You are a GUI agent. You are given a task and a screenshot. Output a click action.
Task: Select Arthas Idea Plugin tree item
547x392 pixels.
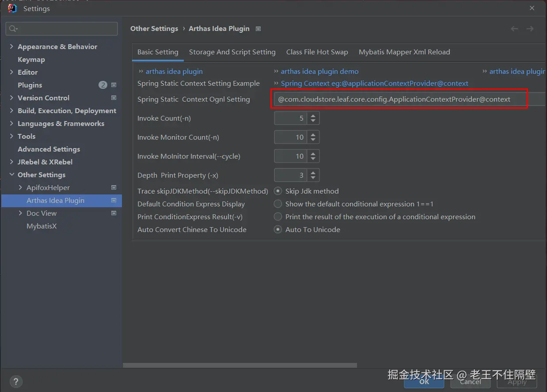tap(61, 200)
